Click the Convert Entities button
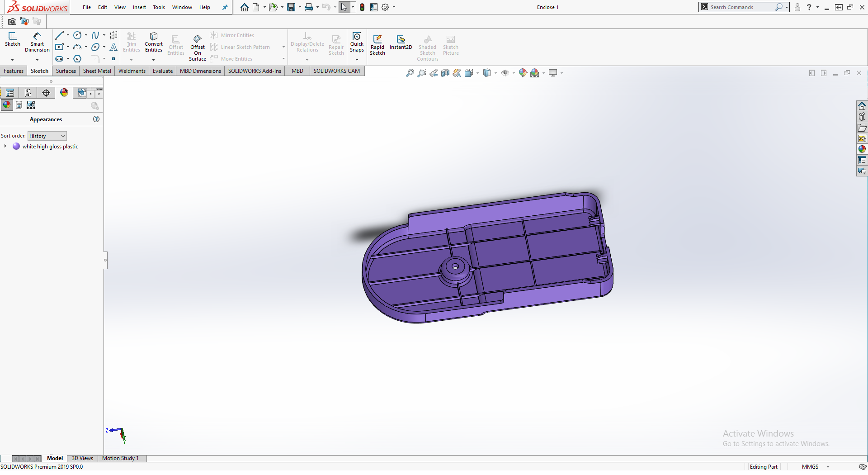 pos(154,43)
